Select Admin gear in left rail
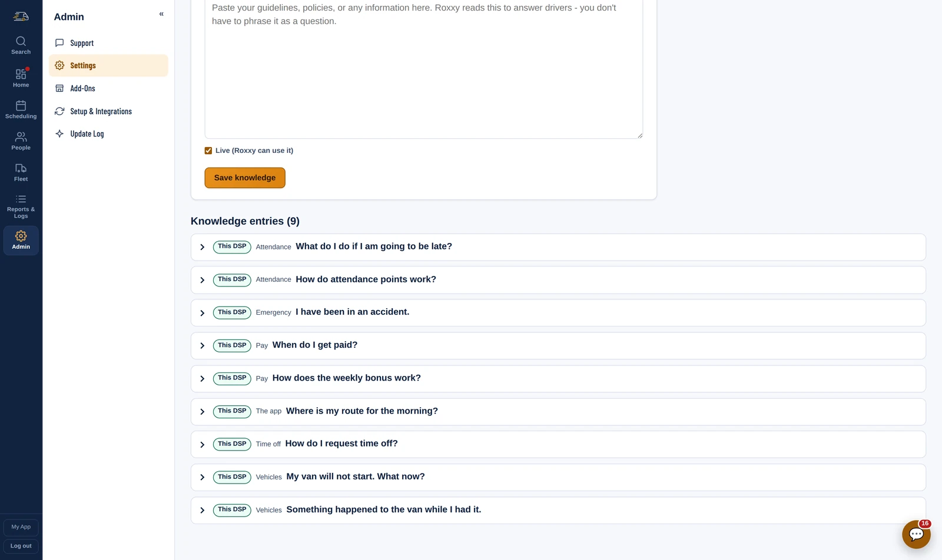This screenshot has height=560, width=942. click(21, 240)
